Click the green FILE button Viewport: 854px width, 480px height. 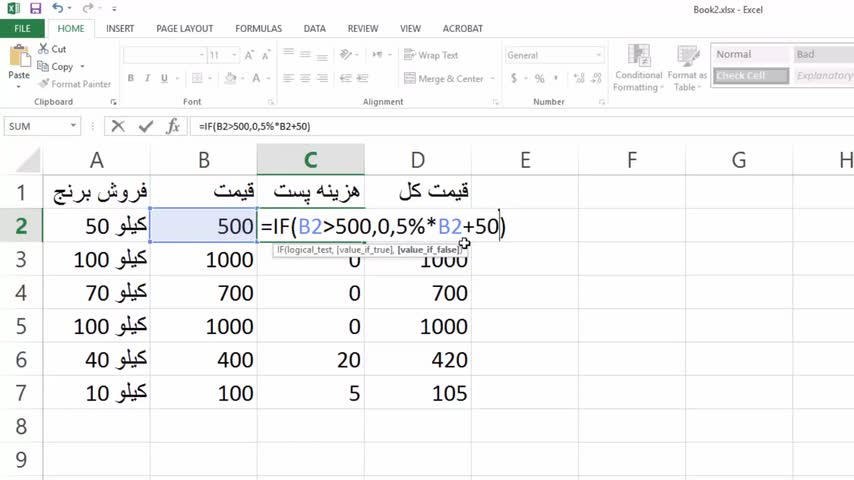pyautogui.click(x=21, y=29)
